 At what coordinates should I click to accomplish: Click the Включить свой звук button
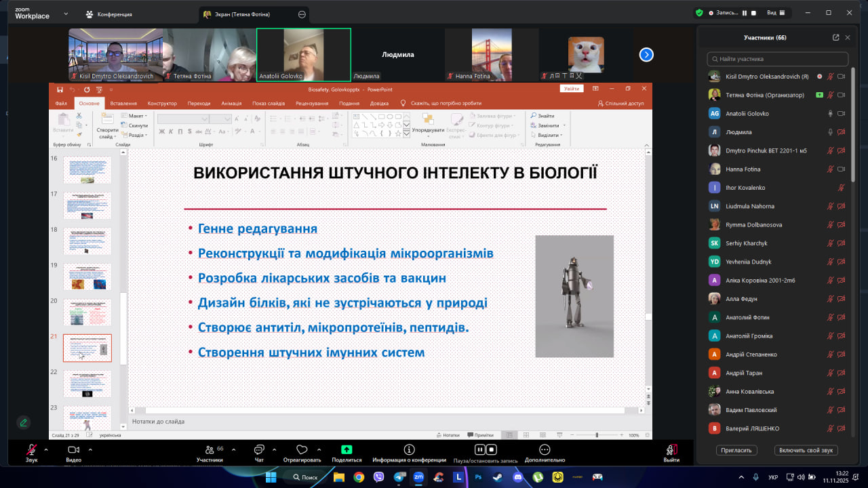806,450
